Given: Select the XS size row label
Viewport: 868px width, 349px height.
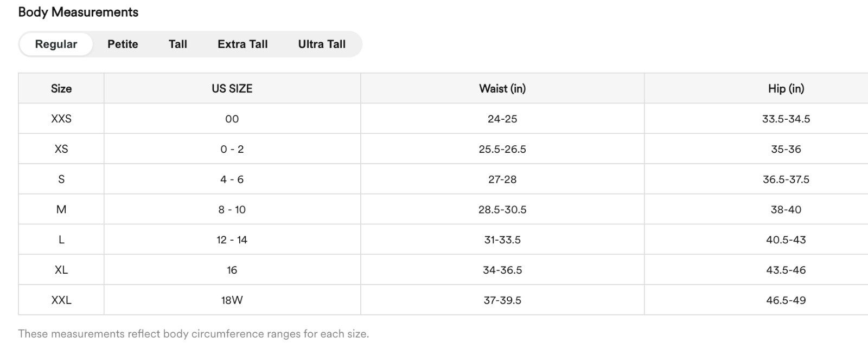Looking at the screenshot, I should tap(61, 149).
